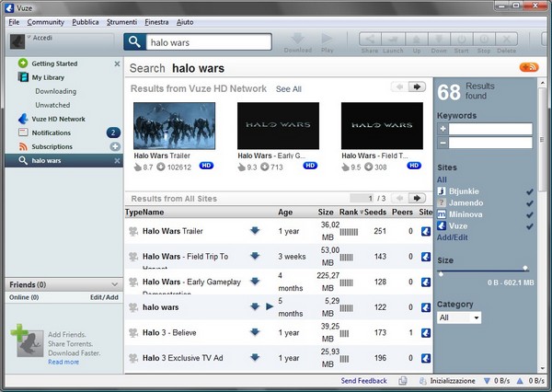The width and height of the screenshot is (552, 392).
Task: Collapse the Friends panel chevron
Action: pyautogui.click(x=114, y=284)
